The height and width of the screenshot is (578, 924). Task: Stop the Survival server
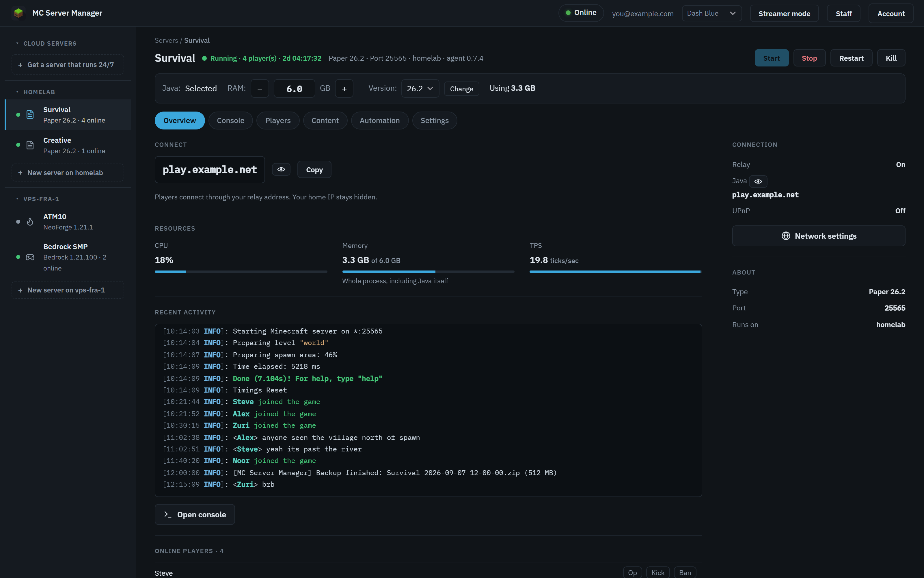pos(809,58)
